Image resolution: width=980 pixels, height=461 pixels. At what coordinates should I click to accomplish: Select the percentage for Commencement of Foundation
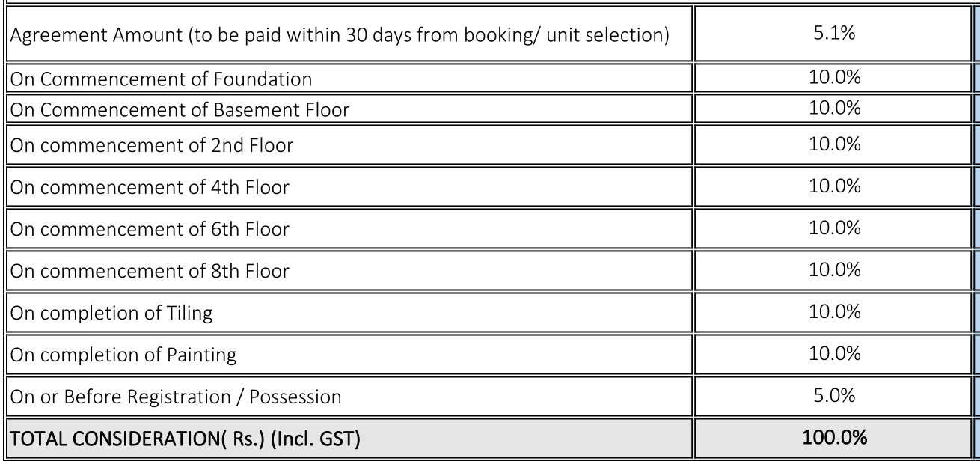pos(834,78)
